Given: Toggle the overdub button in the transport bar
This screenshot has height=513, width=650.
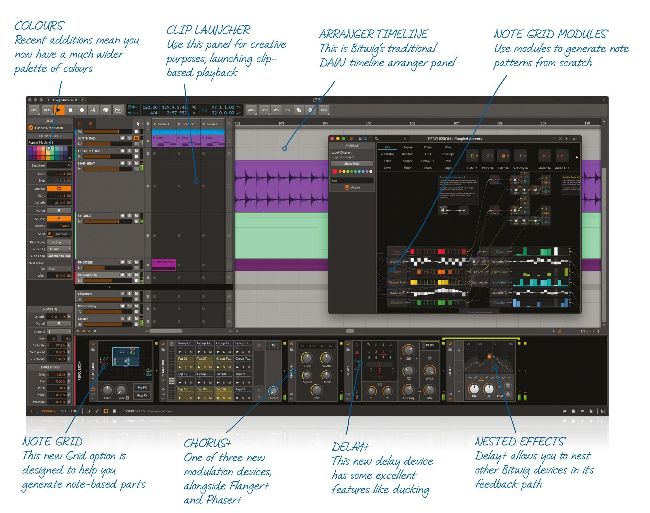Looking at the screenshot, I should (x=106, y=110).
